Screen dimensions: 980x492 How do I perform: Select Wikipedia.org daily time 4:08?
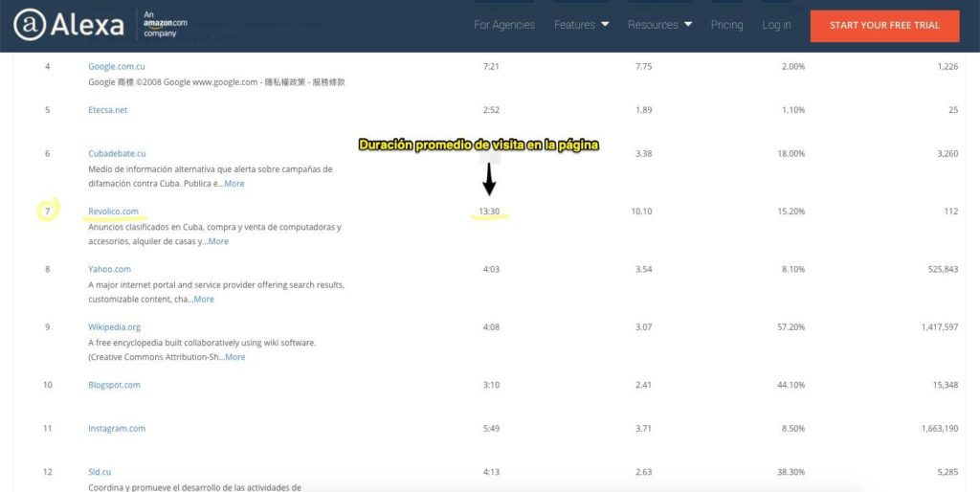coord(491,327)
